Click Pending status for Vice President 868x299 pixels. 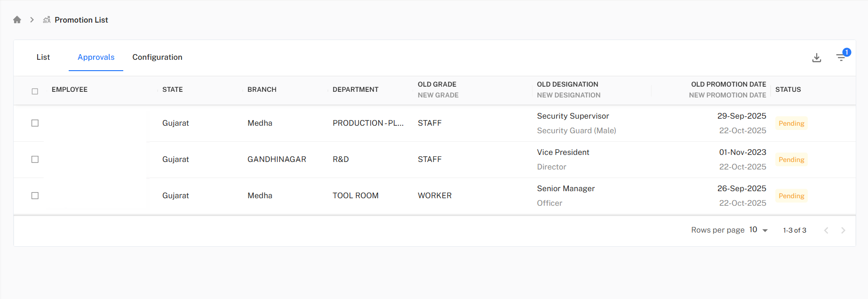[x=791, y=160]
